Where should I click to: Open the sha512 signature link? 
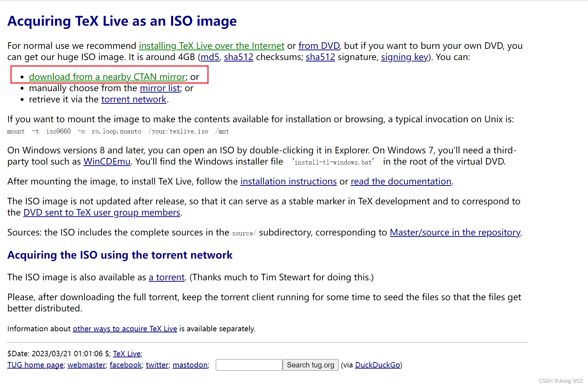coord(320,57)
